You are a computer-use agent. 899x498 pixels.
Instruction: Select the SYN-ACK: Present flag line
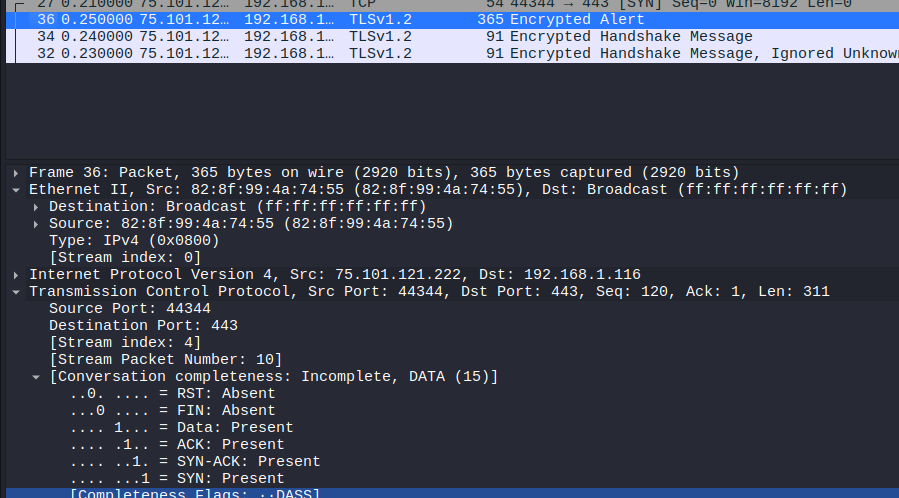pyautogui.click(x=195, y=461)
